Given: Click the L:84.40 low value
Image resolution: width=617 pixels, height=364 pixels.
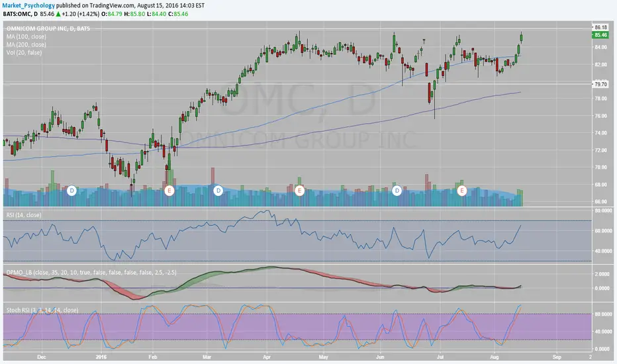Looking at the screenshot, I should [156, 14].
